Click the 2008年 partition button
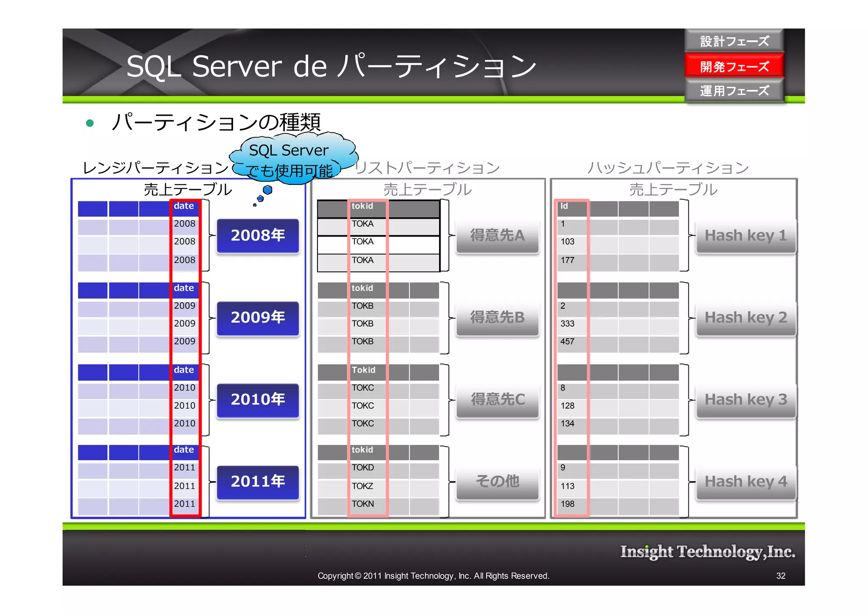 pos(258,235)
